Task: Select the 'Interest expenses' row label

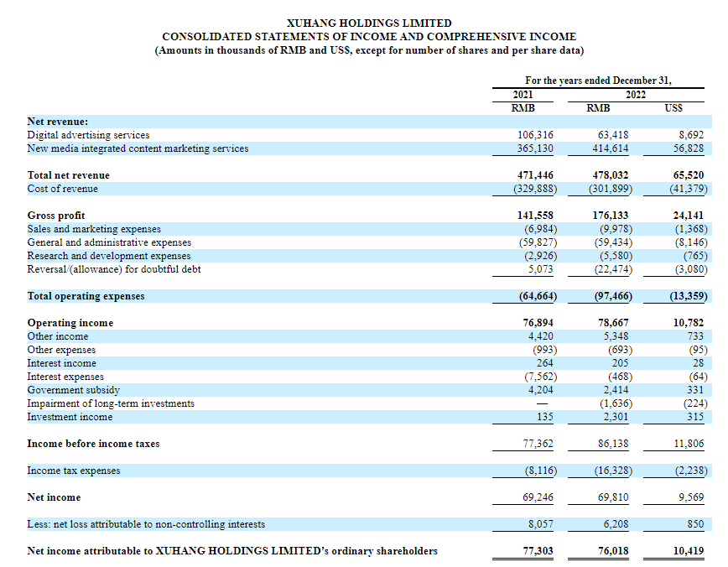Action: 65,377
